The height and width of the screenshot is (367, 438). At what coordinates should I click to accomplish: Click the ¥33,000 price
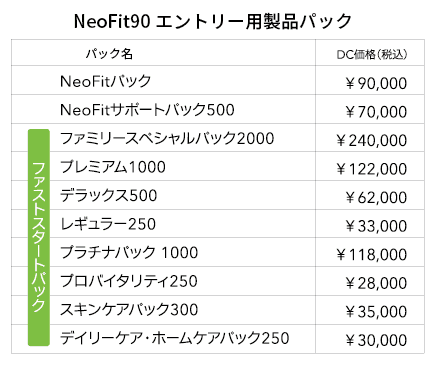376,226
